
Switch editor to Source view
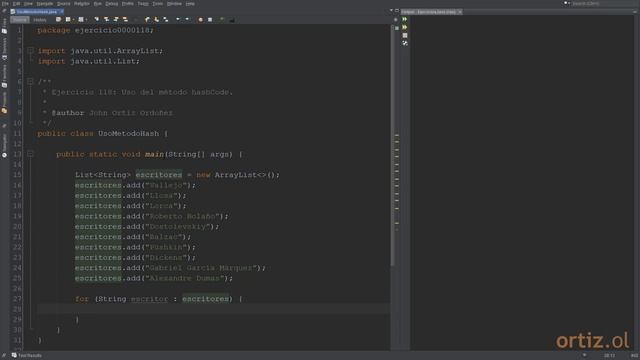point(20,20)
